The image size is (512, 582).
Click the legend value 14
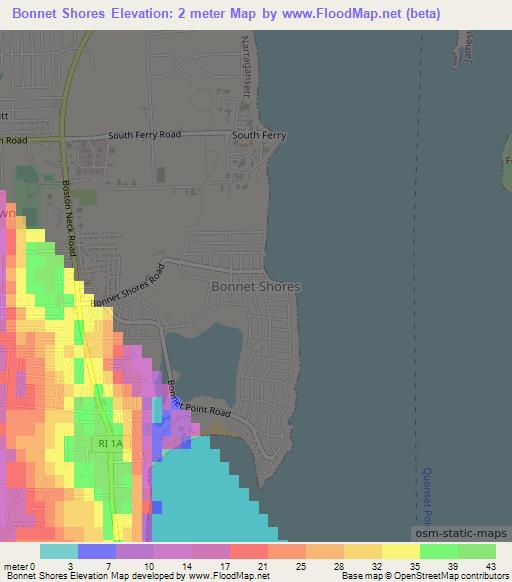click(x=187, y=567)
